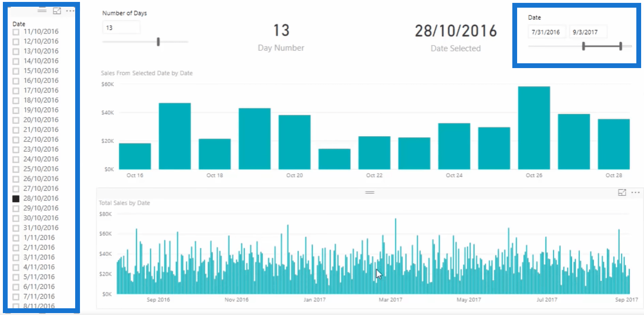Click the start date field 7/31/2016
The image size is (644, 315).
pyautogui.click(x=547, y=32)
